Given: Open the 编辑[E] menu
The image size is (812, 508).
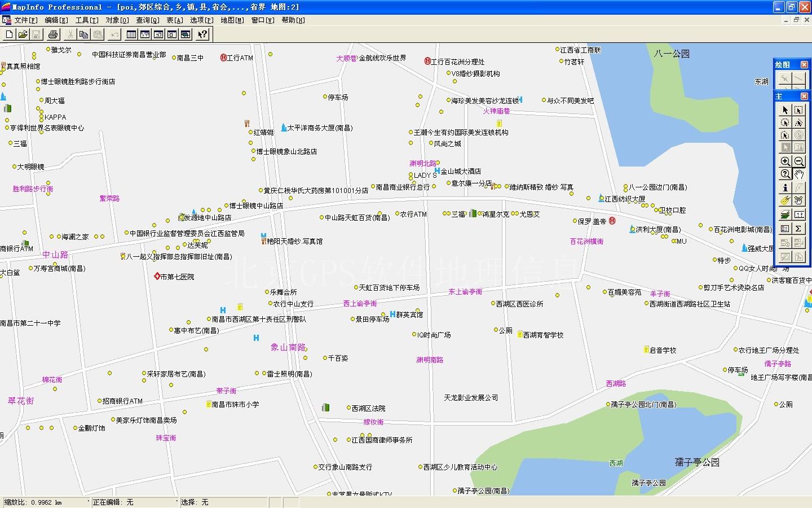Looking at the screenshot, I should (x=56, y=20).
